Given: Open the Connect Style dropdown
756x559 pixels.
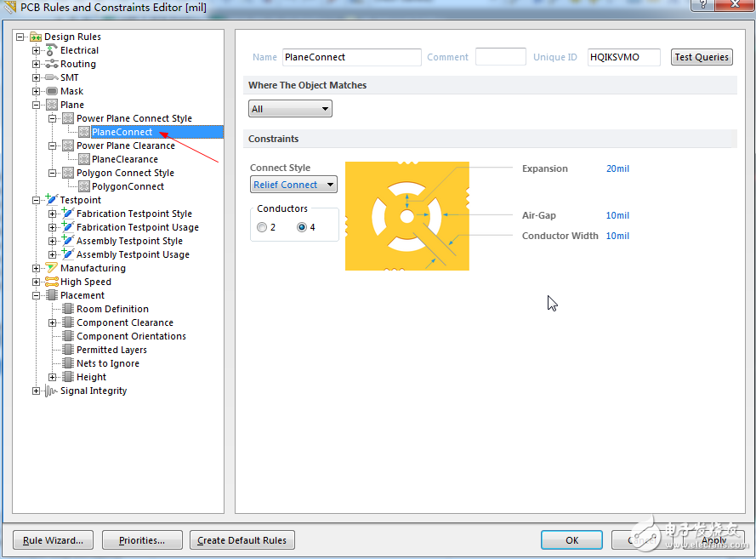Looking at the screenshot, I should (x=293, y=185).
